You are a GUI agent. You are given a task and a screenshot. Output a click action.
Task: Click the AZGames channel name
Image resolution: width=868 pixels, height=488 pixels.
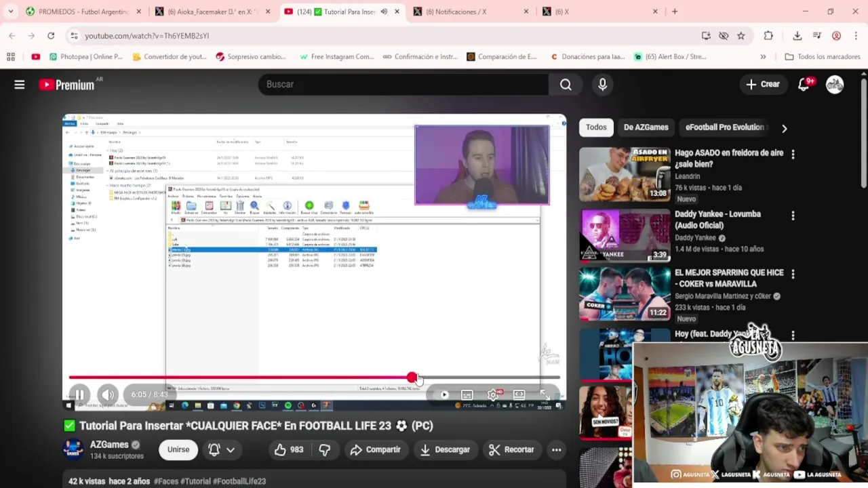tap(109, 445)
